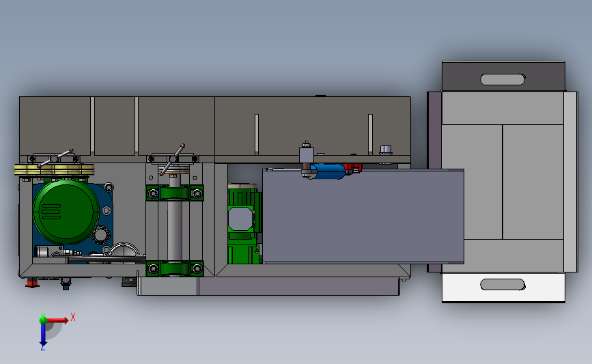Image resolution: width=592 pixels, height=364 pixels.
Task: Select the red bolt under the left frame
Action: coord(32,283)
